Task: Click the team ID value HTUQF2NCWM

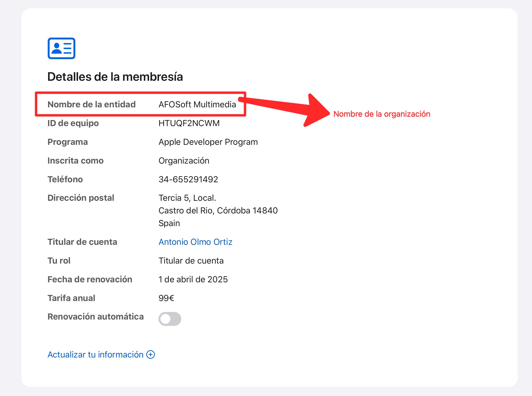Action: tap(189, 123)
